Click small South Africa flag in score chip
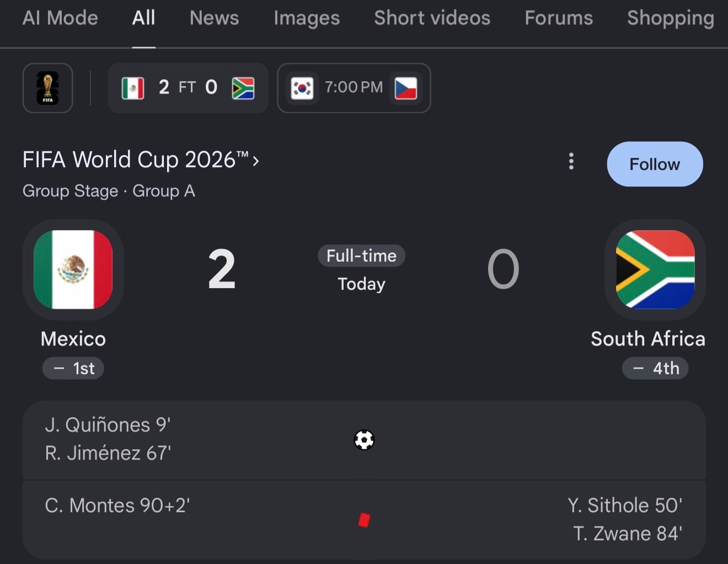Image resolution: width=728 pixels, height=564 pixels. [243, 88]
